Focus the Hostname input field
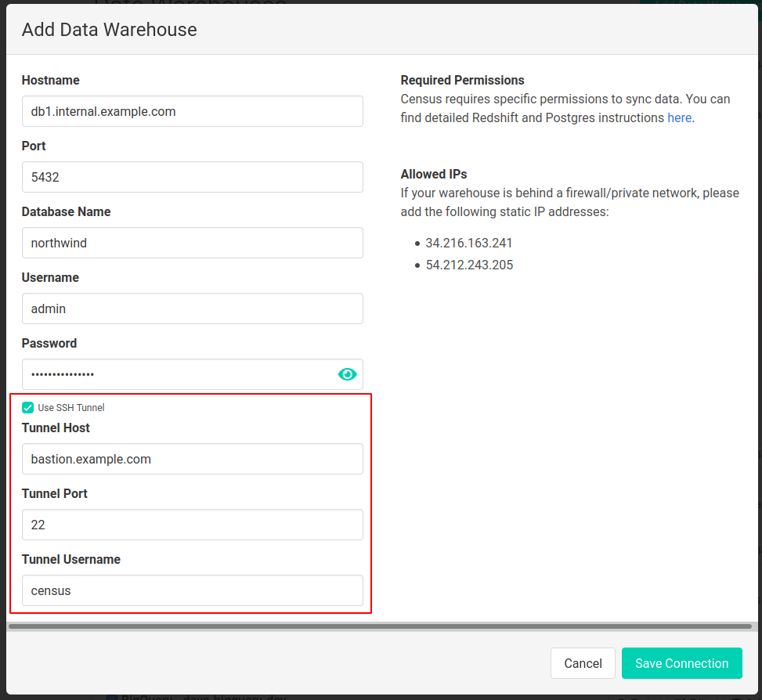 192,111
